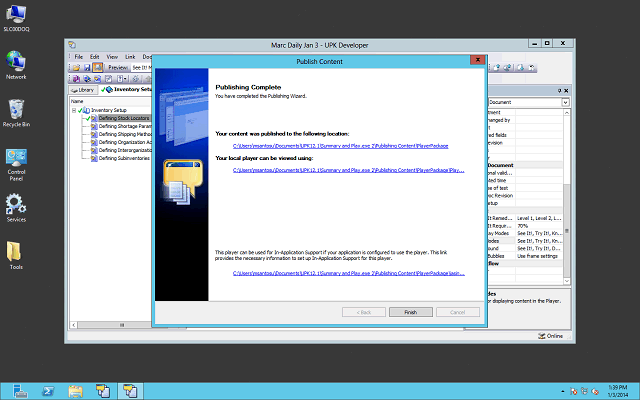Open the Recycle Bin desktop icon
This screenshot has height=400, width=640.
(x=16, y=113)
